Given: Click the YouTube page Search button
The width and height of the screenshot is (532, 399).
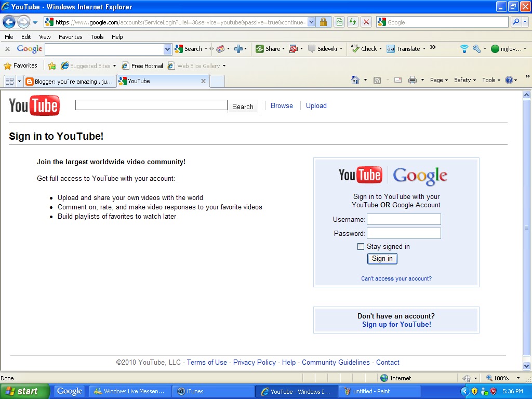Looking at the screenshot, I should (243, 107).
